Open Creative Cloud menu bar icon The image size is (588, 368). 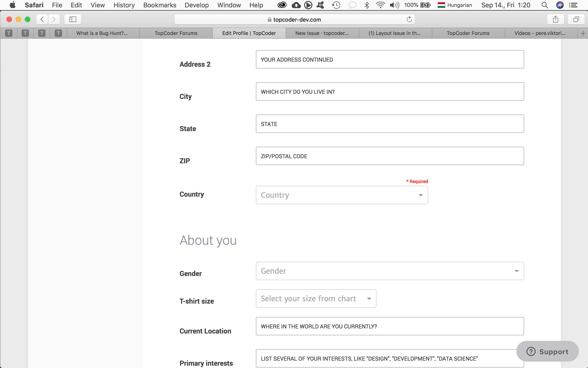click(x=282, y=5)
